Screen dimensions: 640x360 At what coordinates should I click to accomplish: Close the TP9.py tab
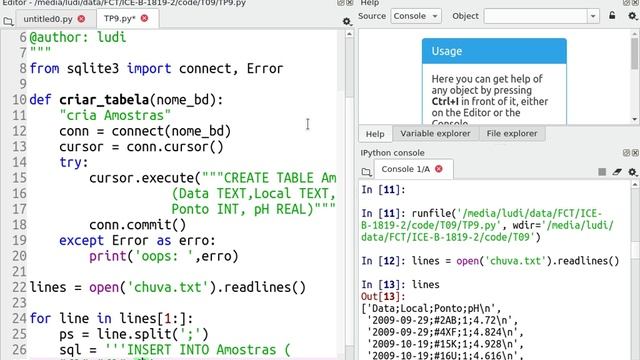[x=144, y=18]
